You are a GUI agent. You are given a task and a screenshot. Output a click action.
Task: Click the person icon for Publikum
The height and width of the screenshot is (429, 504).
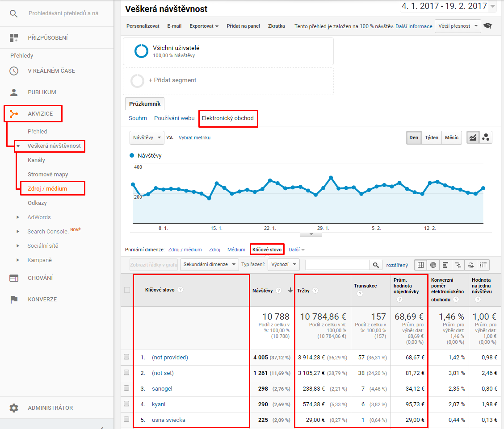[14, 92]
